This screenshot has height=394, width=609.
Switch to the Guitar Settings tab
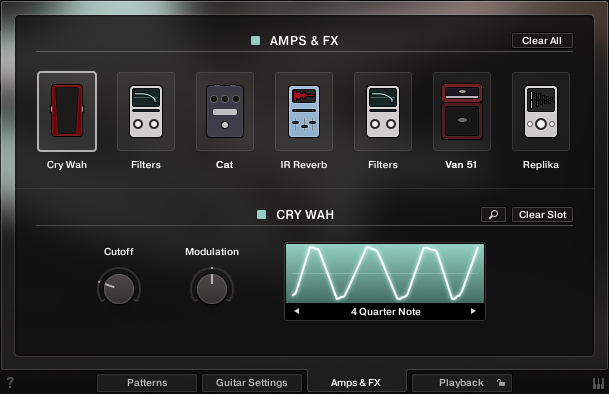pyautogui.click(x=252, y=383)
